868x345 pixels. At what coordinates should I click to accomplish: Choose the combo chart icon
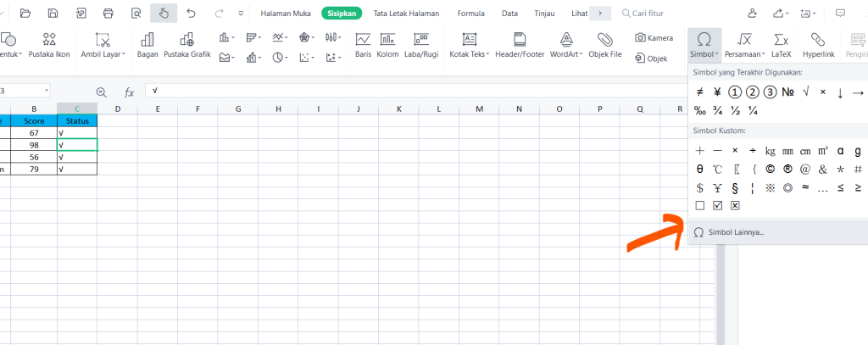pos(254,57)
